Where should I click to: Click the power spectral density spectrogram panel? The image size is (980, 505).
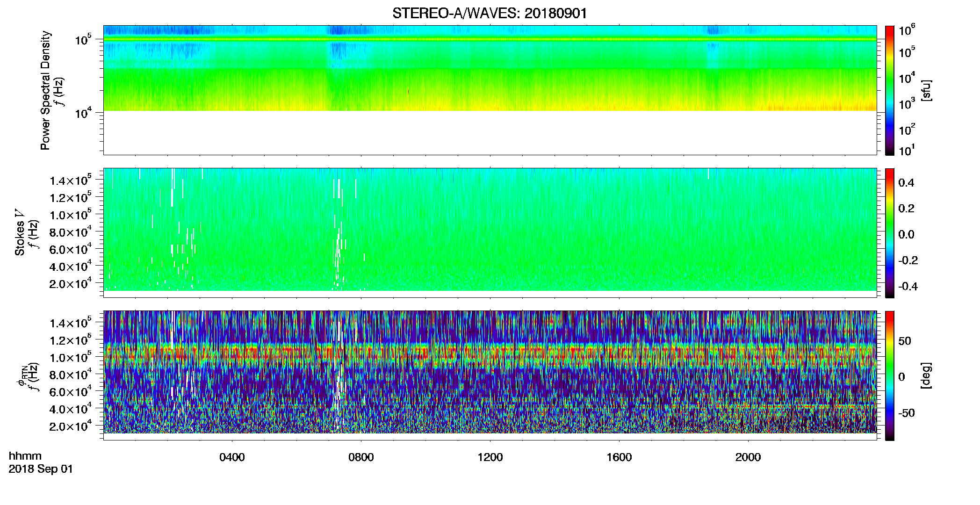click(x=490, y=90)
